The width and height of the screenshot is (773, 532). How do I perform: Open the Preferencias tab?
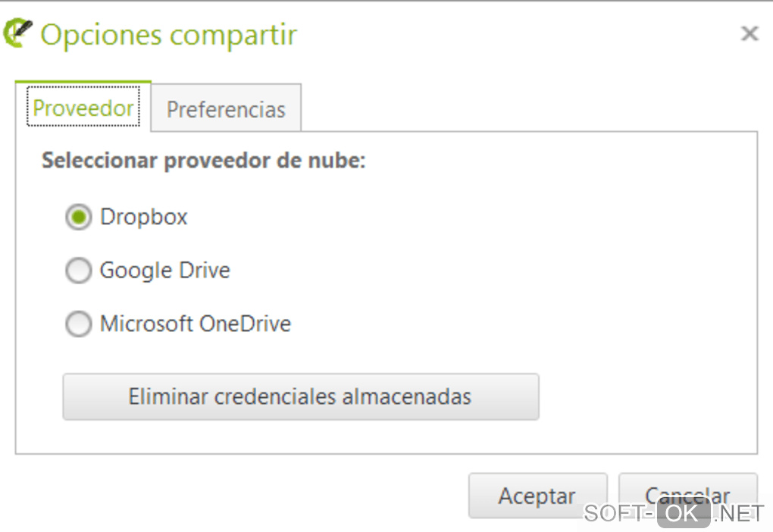click(226, 109)
